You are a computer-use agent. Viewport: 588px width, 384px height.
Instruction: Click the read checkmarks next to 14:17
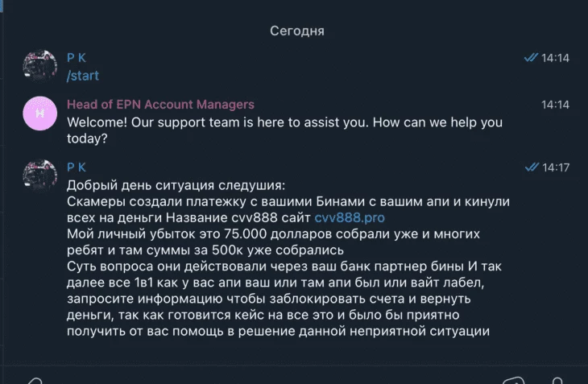click(x=532, y=167)
